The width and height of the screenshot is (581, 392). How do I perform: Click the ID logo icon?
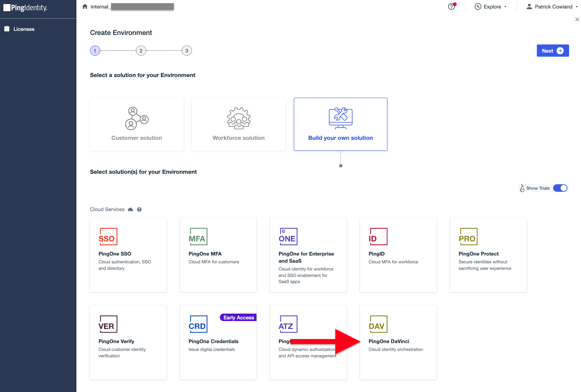tap(378, 237)
